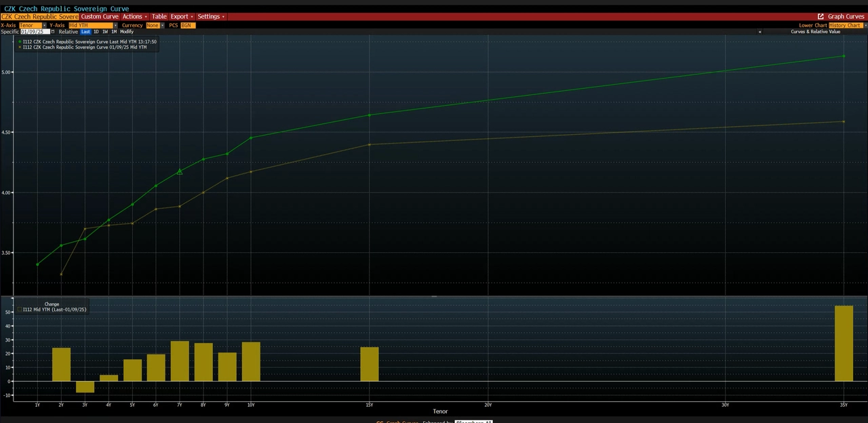This screenshot has height=423, width=868.
Task: Switch to the Custom Curve tab
Action: [100, 16]
